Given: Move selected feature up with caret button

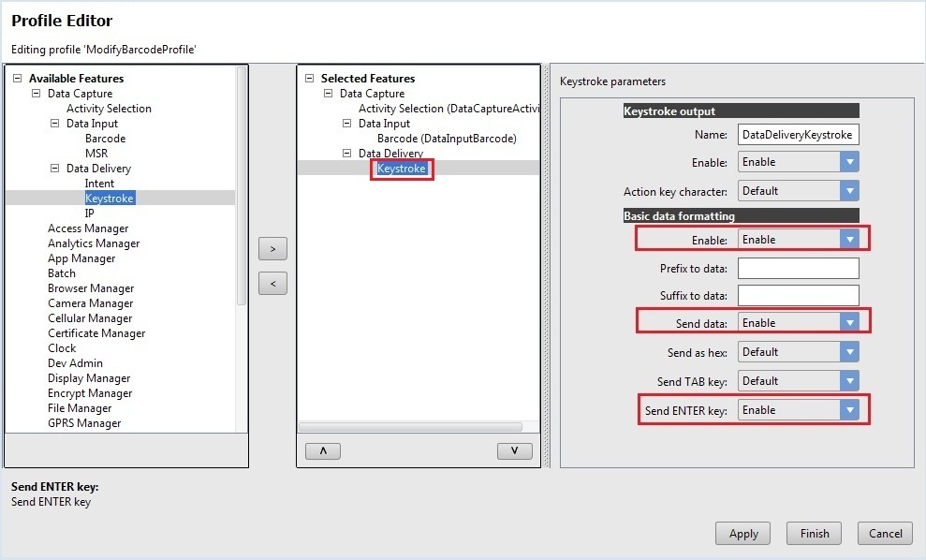Looking at the screenshot, I should pyautogui.click(x=323, y=450).
